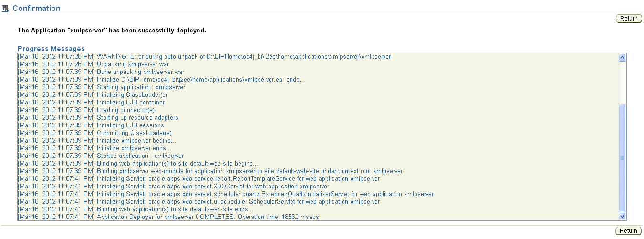Viewport: 644px width, 239px height.
Task: Click the 'Application Deployer ... COMPLETES' line
Action: (x=168, y=217)
